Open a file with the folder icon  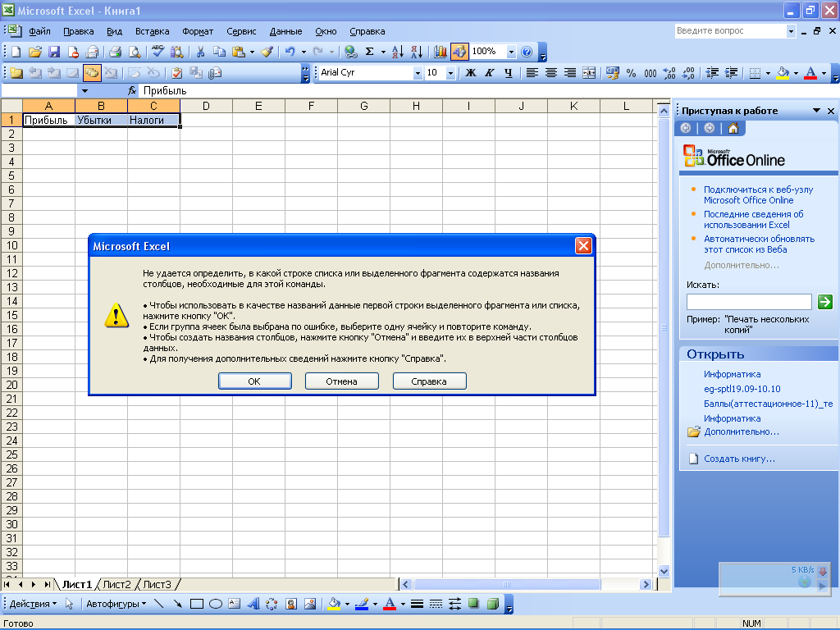(x=35, y=52)
